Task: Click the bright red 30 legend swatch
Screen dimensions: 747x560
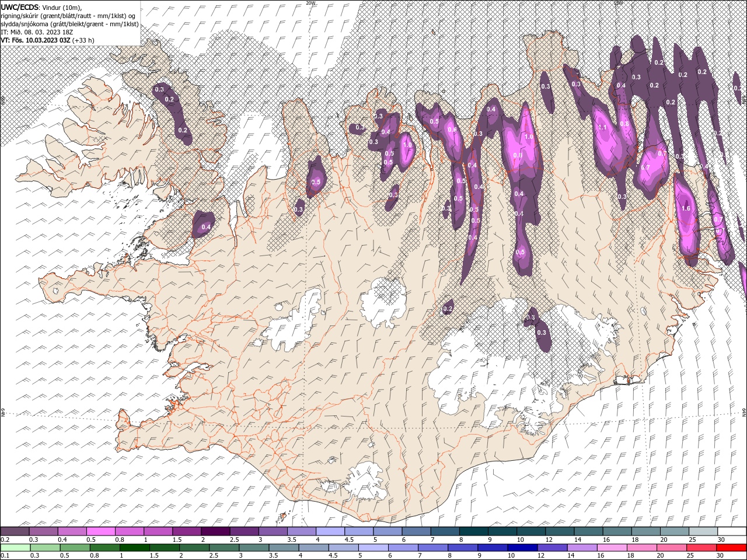Action: pos(732,548)
